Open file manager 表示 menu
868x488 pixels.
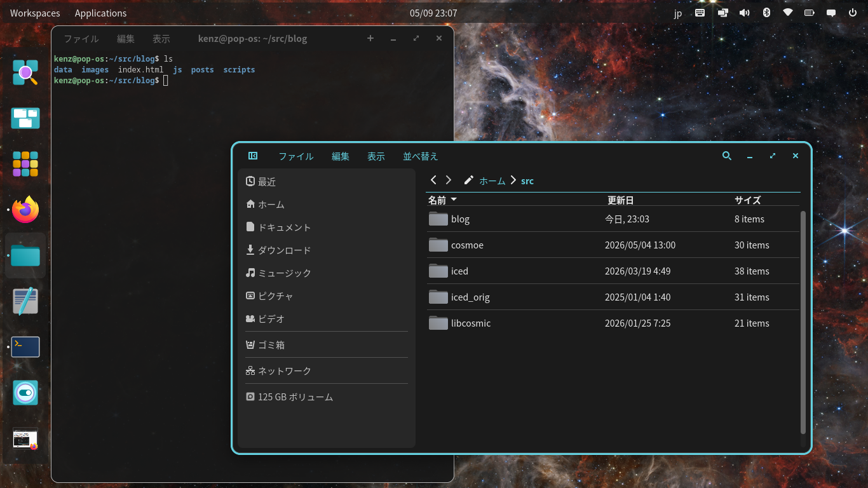(x=376, y=156)
